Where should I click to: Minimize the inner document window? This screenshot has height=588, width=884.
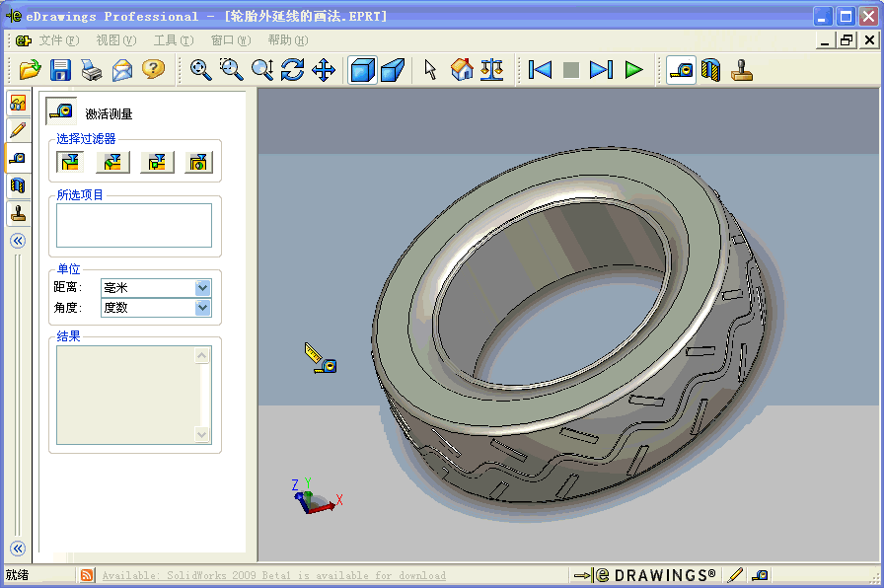pos(826,40)
